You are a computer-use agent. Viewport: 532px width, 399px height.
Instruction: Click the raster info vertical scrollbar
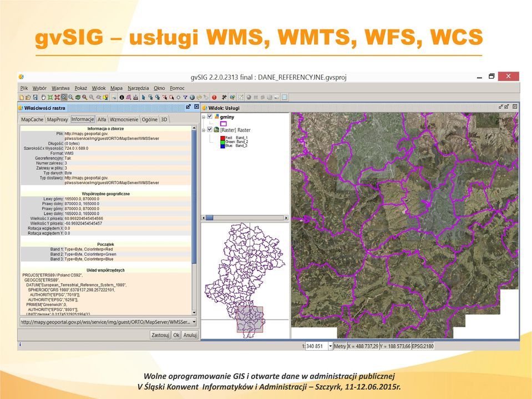(194, 196)
